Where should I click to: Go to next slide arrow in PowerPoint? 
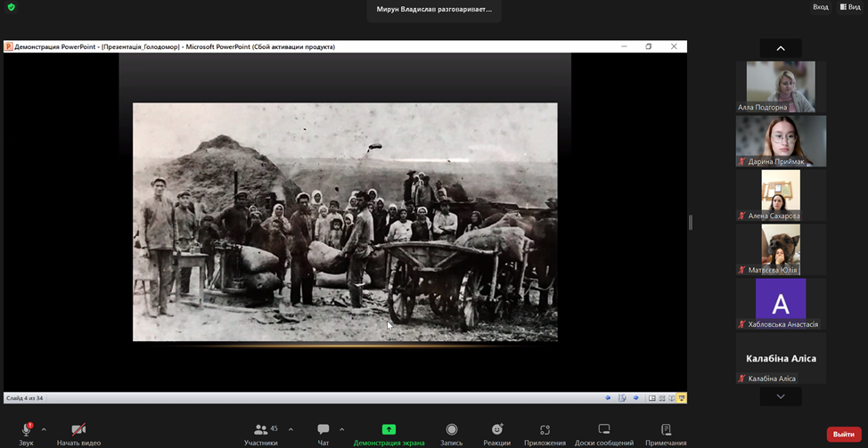pyautogui.click(x=635, y=398)
